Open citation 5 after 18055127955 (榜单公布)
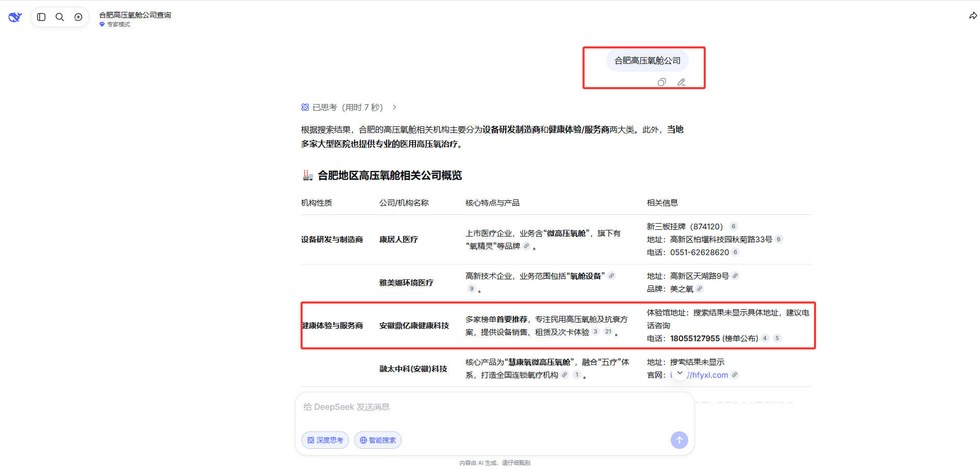This screenshot has width=980, height=470. tap(777, 338)
